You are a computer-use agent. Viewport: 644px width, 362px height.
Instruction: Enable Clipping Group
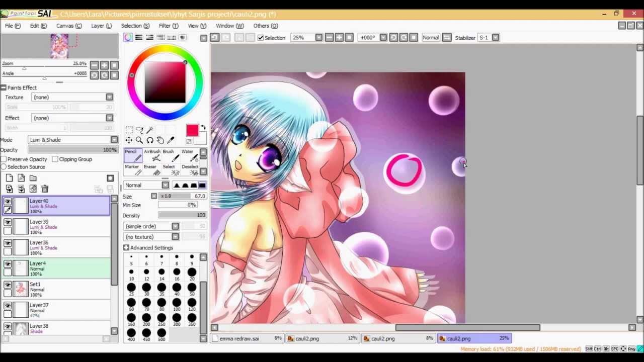55,159
